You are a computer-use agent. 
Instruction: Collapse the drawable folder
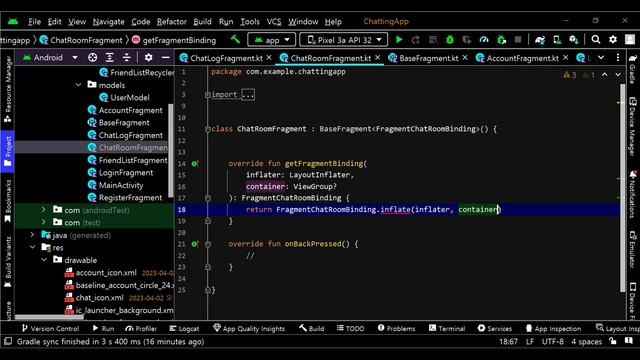click(x=44, y=260)
